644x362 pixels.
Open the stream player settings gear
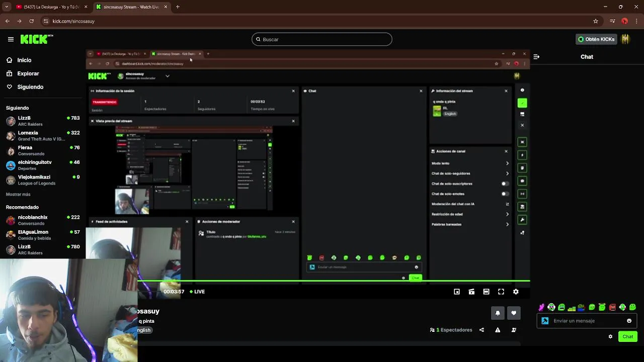point(516,292)
